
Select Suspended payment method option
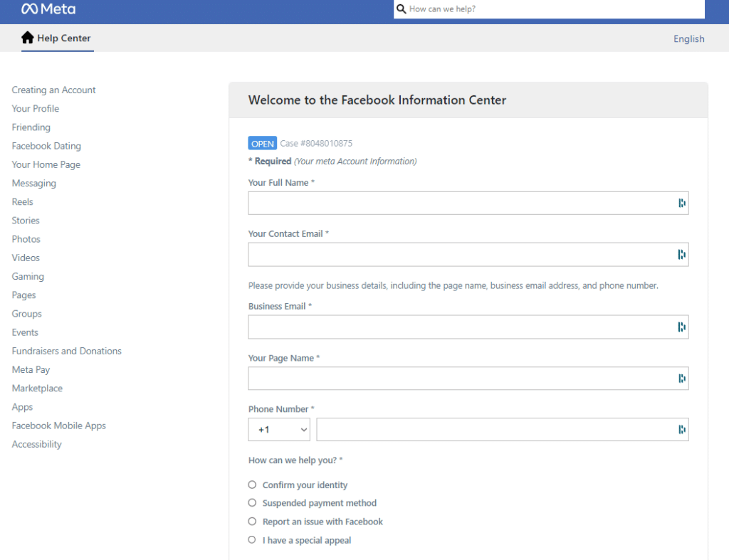point(252,503)
